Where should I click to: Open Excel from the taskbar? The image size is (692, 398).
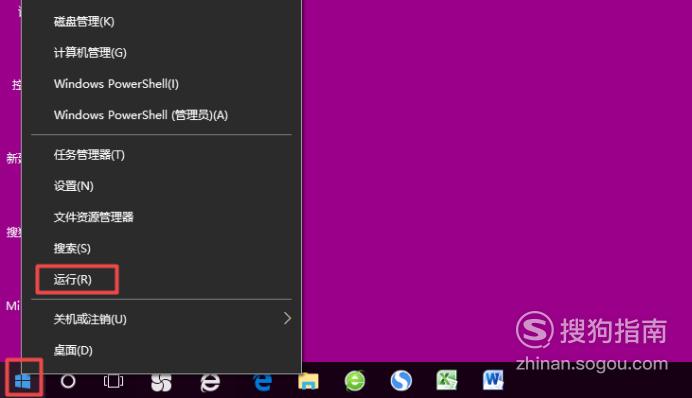(447, 380)
